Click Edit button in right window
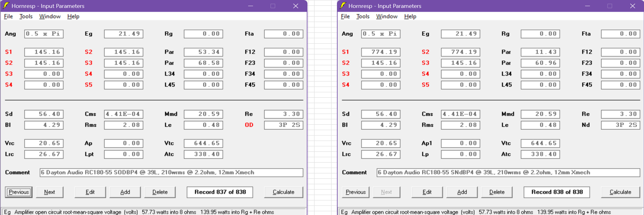 pyautogui.click(x=427, y=192)
